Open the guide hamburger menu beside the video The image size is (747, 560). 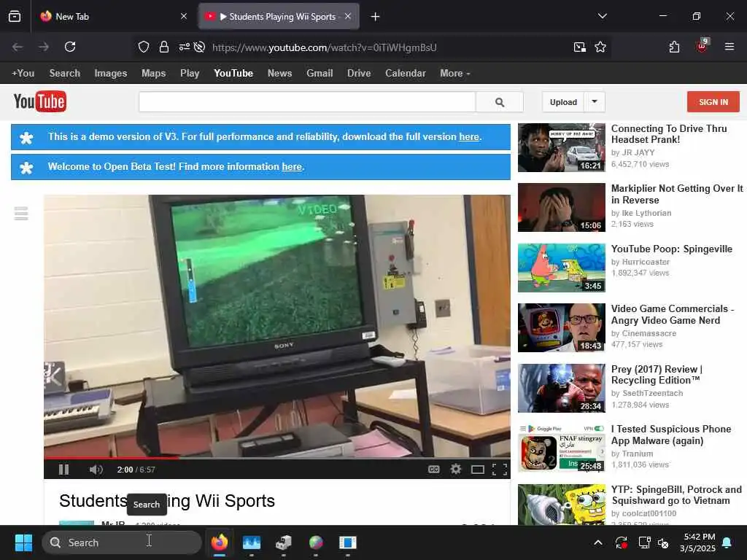21,214
